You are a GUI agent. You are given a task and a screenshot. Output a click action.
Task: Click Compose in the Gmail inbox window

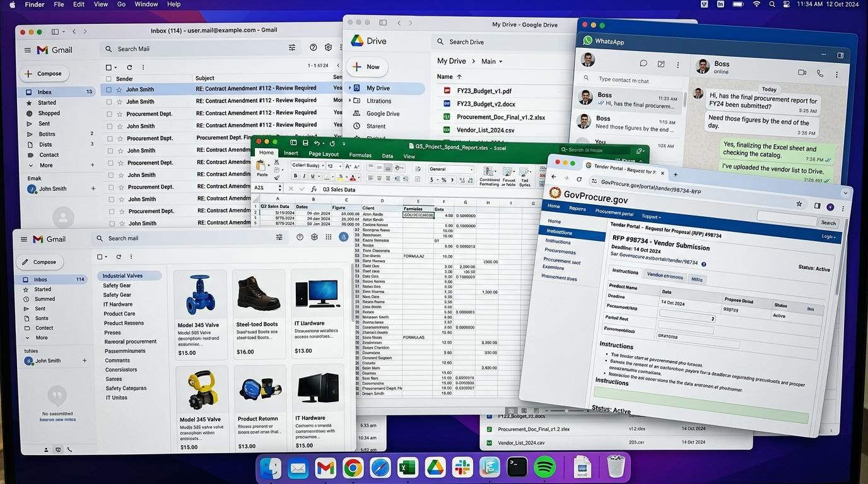click(44, 74)
